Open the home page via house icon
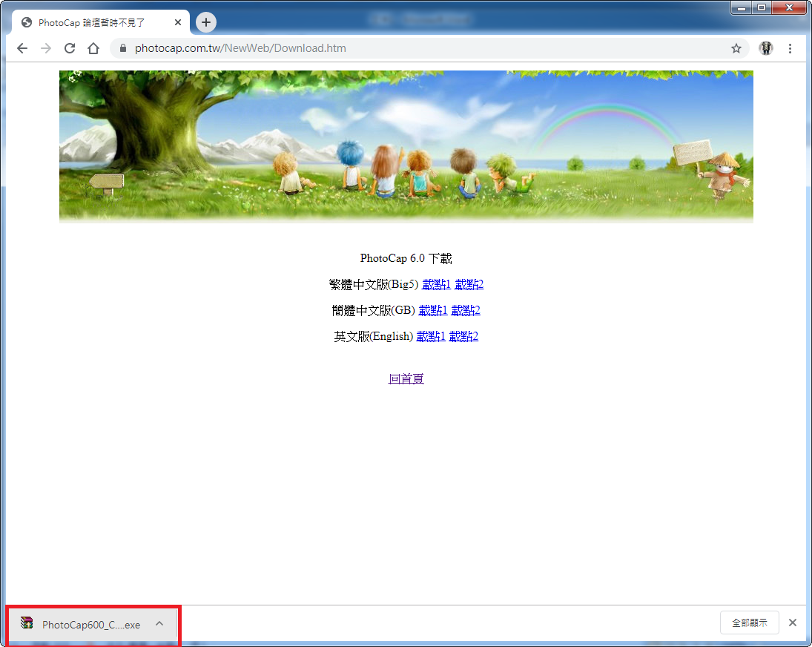Viewport: 812px width, 647px height. tap(93, 48)
